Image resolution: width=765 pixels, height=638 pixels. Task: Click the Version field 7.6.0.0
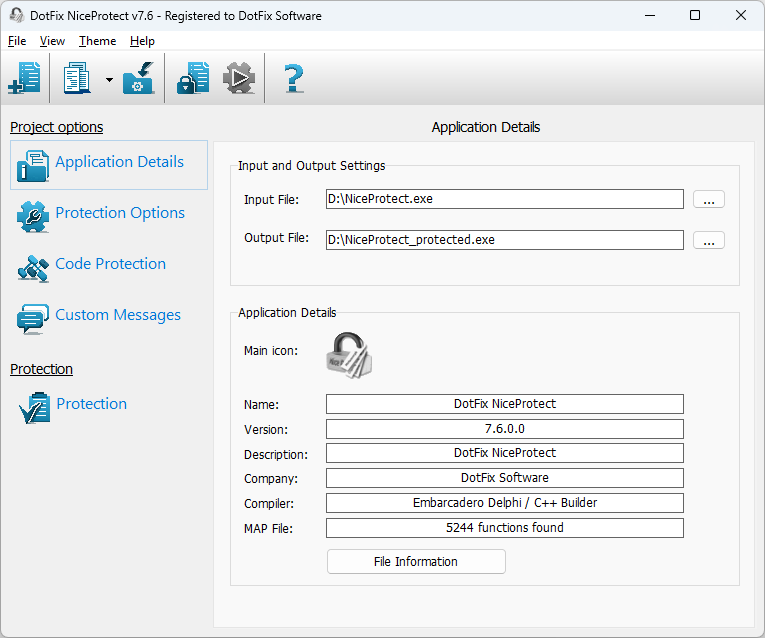coord(504,429)
